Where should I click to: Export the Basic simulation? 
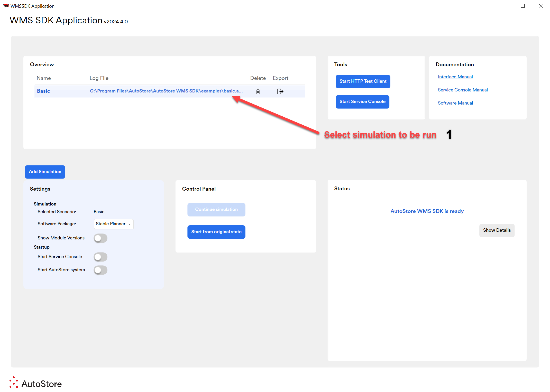pos(280,91)
